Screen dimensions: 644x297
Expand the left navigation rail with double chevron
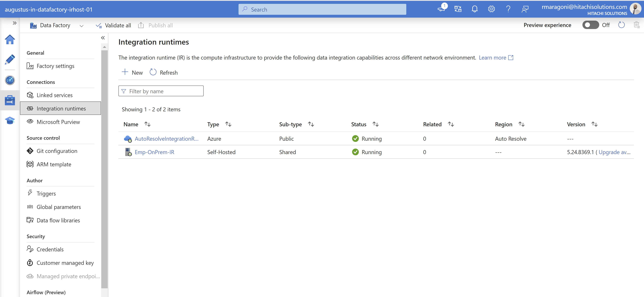click(14, 23)
